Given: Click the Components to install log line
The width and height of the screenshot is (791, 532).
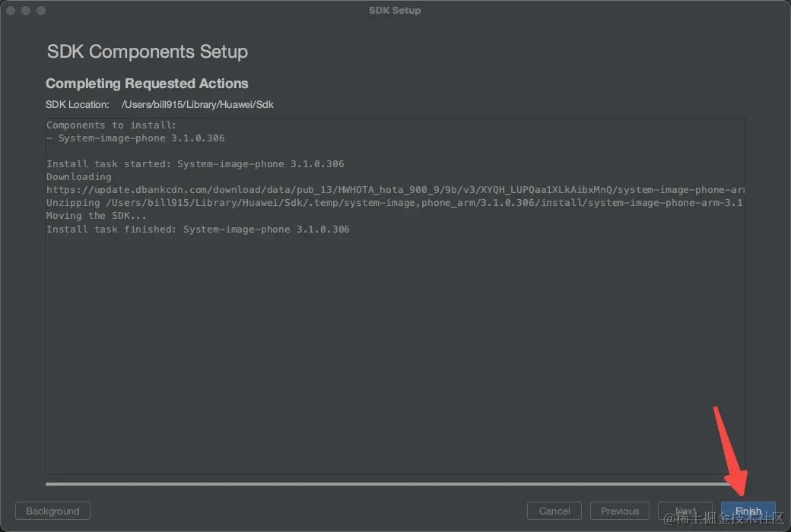Looking at the screenshot, I should coord(111,125).
